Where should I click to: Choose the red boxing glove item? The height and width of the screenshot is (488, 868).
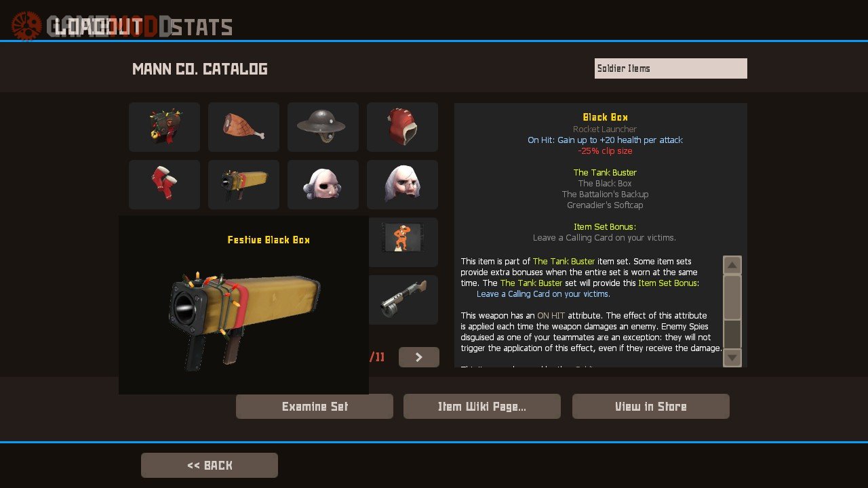pyautogui.click(x=402, y=127)
